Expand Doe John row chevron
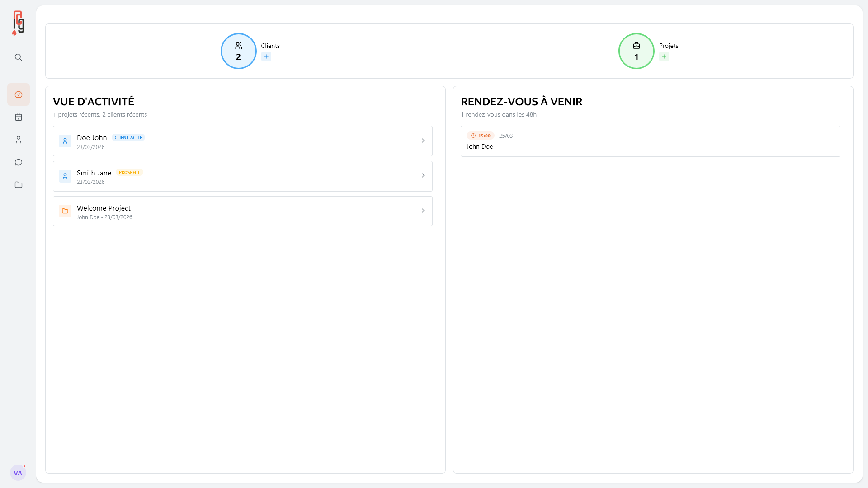Viewport: 868px width, 488px height. click(423, 141)
